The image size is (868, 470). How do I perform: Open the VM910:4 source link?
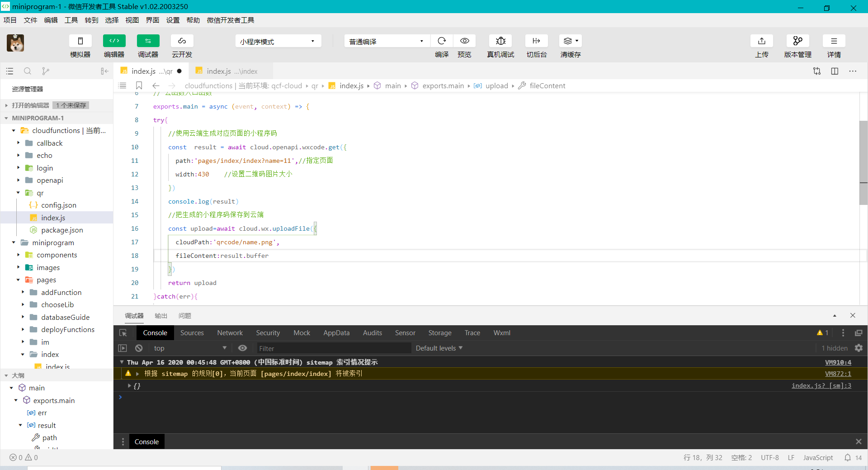tap(838, 362)
